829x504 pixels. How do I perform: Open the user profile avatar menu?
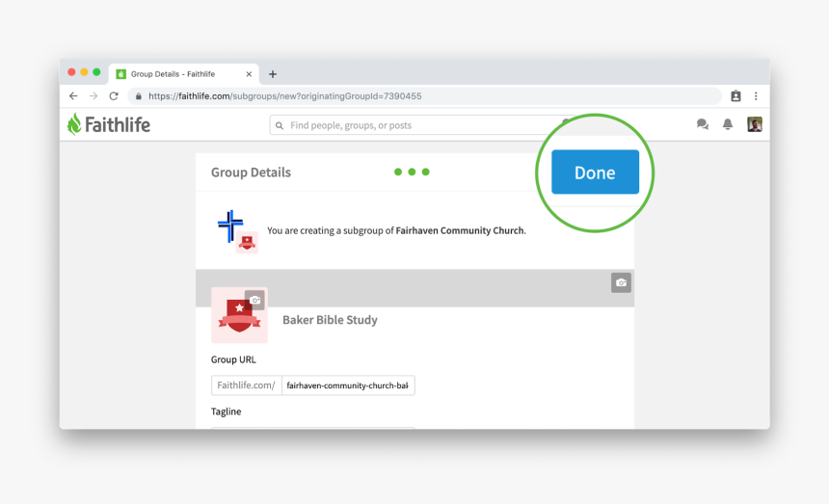[x=755, y=124]
